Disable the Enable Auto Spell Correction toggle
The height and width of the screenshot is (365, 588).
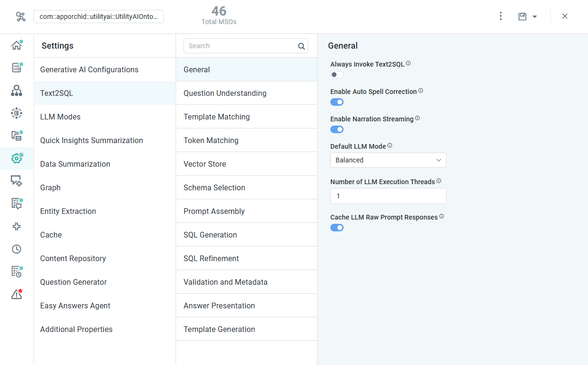(337, 102)
